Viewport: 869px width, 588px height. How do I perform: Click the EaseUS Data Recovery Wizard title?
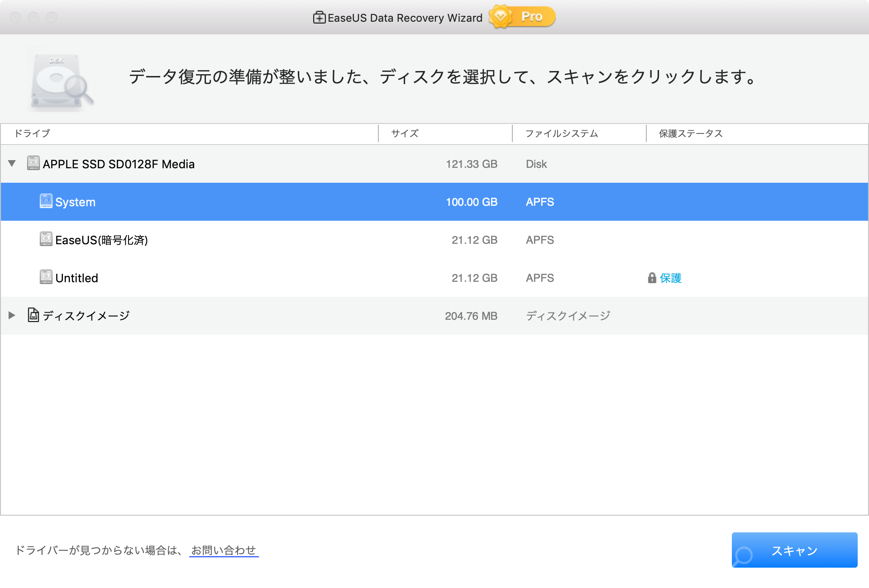coord(405,18)
